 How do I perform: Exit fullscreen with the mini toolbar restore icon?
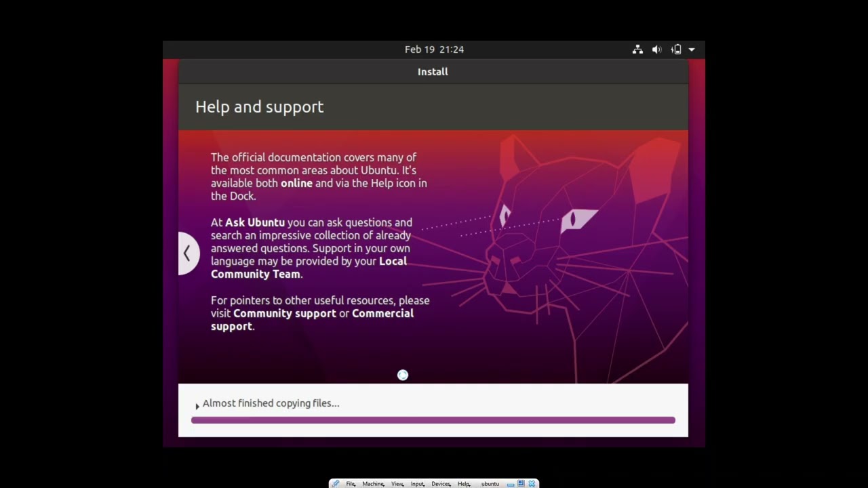click(x=521, y=483)
